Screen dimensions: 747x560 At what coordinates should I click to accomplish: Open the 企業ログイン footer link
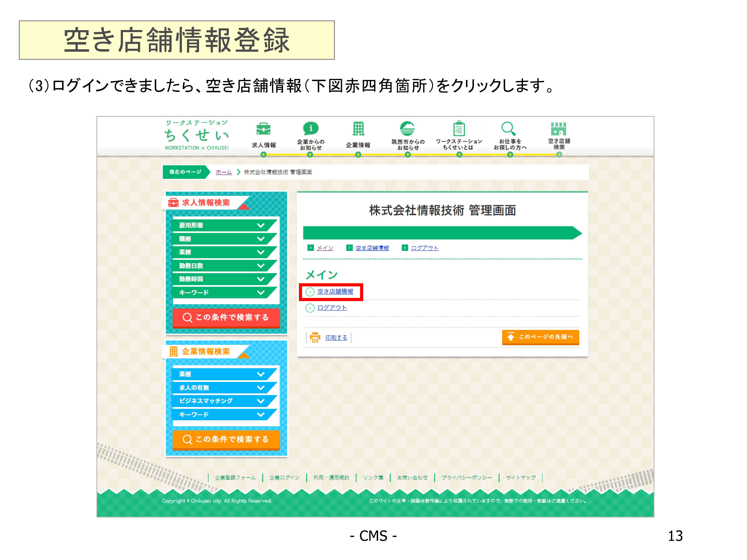pyautogui.click(x=285, y=478)
